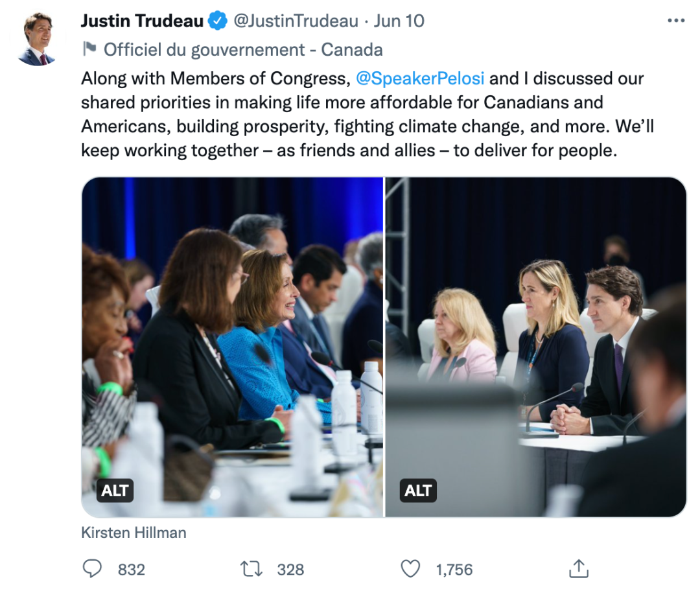Screen dimensions: 700x593
Task: Click the Jun 10 timestamp
Action: click(399, 21)
